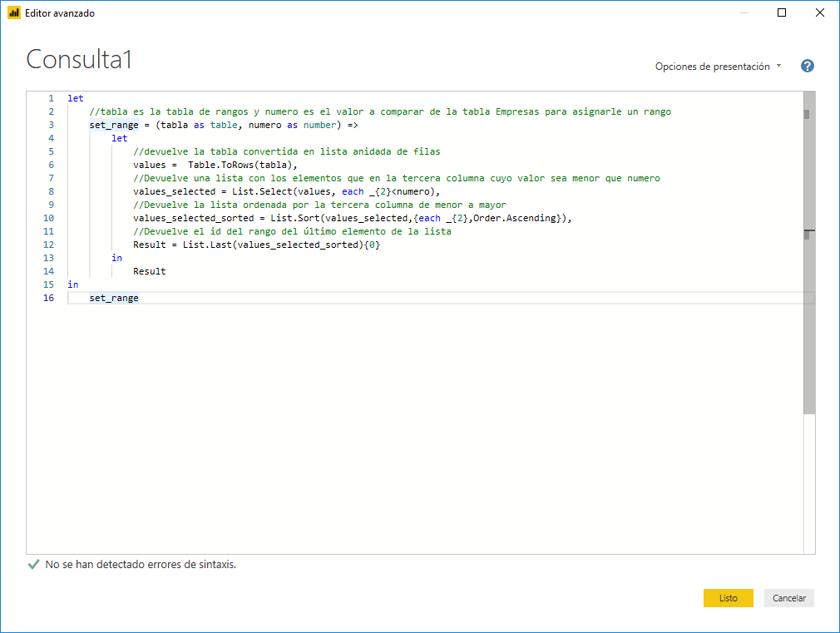This screenshot has height=633, width=840.
Task: Click the query title Consulta1
Action: [x=79, y=59]
